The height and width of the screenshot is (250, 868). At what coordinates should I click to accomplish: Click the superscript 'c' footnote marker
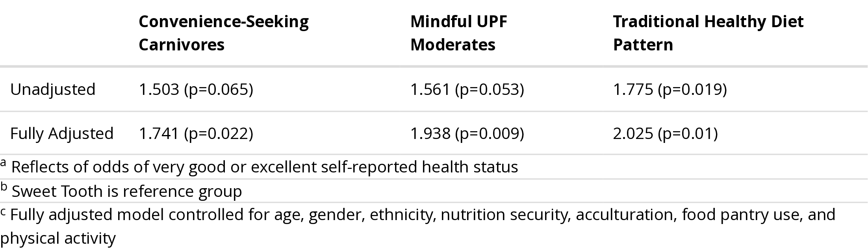click(x=3, y=211)
